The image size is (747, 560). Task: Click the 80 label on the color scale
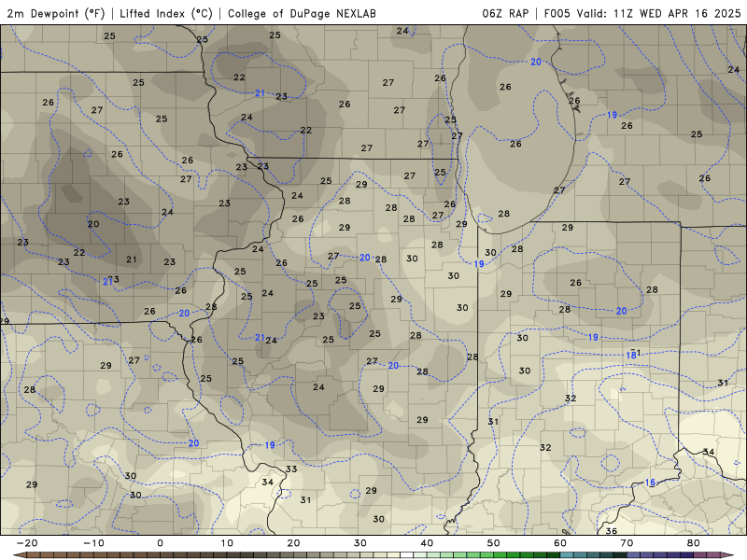pos(694,543)
